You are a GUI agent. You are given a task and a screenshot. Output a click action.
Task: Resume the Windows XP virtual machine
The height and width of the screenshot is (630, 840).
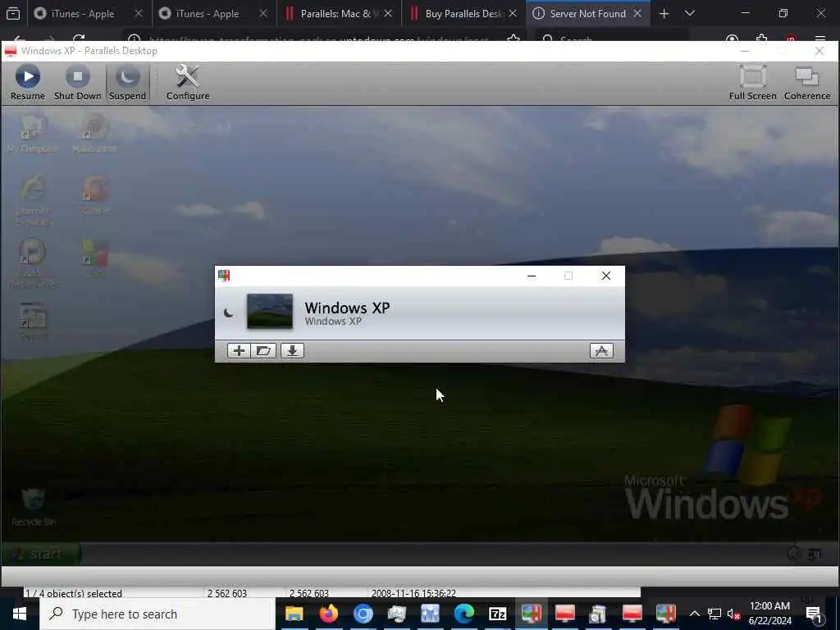pos(28,82)
